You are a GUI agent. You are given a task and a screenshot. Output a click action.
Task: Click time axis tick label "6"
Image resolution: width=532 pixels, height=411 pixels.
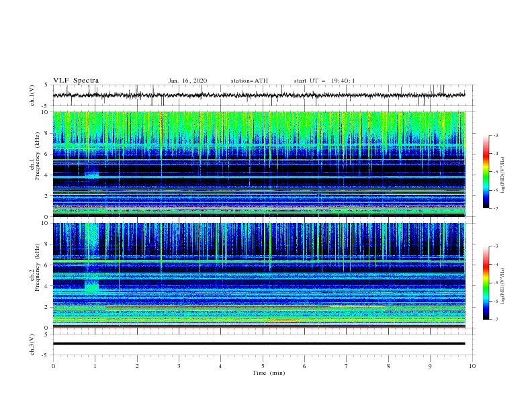coord(304,366)
